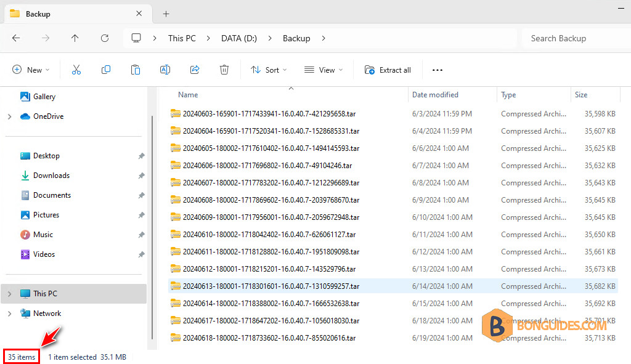The image size is (631, 364).
Task: Unpin Pictures using its pin icon
Action: coord(141,215)
